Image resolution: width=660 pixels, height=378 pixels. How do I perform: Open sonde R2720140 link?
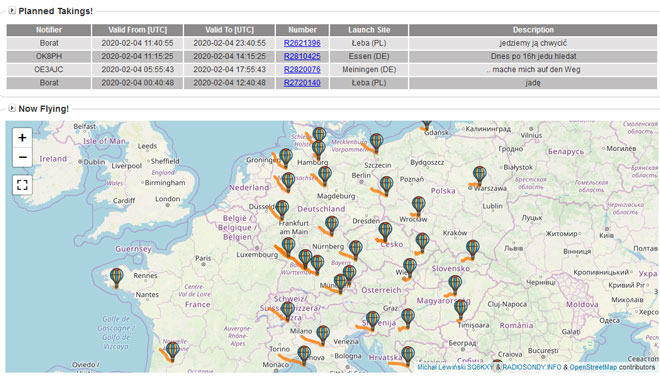[x=302, y=83]
